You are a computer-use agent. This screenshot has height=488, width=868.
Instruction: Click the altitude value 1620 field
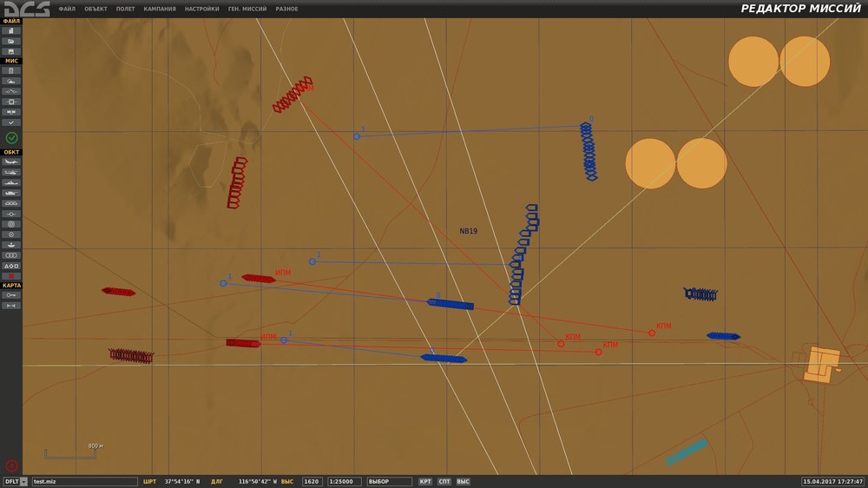[x=312, y=481]
